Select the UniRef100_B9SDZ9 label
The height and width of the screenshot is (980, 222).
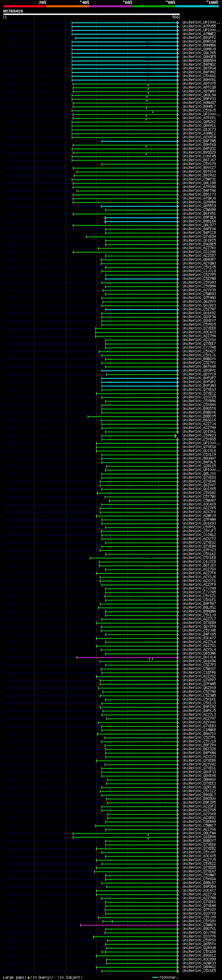pyautogui.click(x=199, y=152)
